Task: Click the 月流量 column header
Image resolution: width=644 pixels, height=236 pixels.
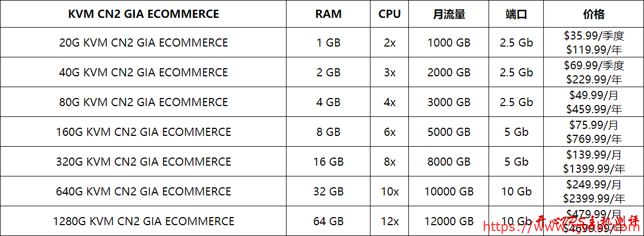Action: click(449, 14)
